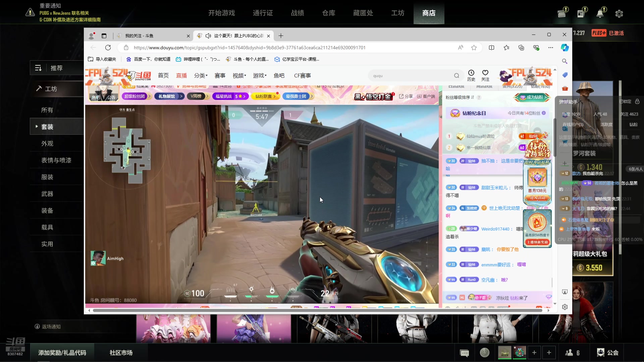Mute the audio on the Douyu stream tab
644x362 pixels.
pos(208,36)
